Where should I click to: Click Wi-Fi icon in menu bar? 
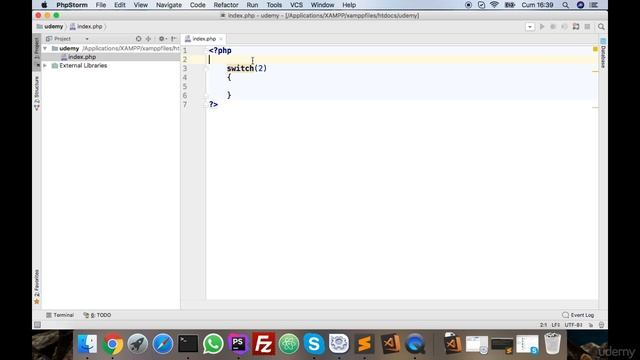coord(494,5)
